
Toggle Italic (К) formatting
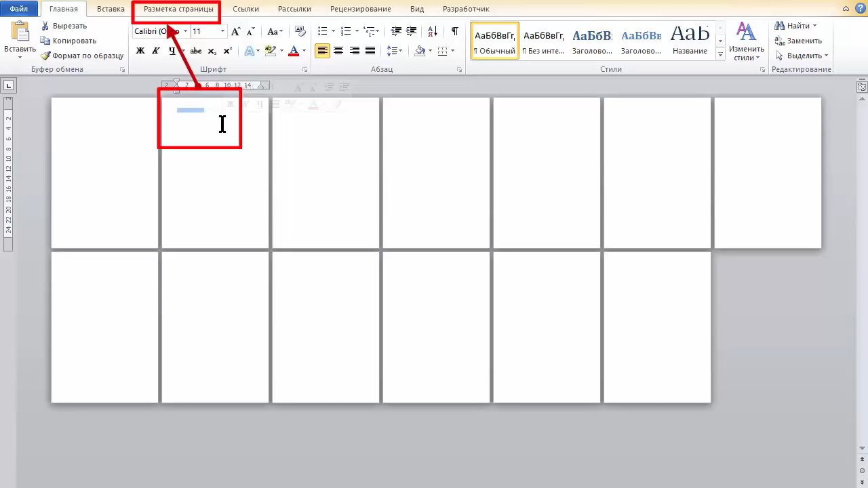tap(156, 51)
